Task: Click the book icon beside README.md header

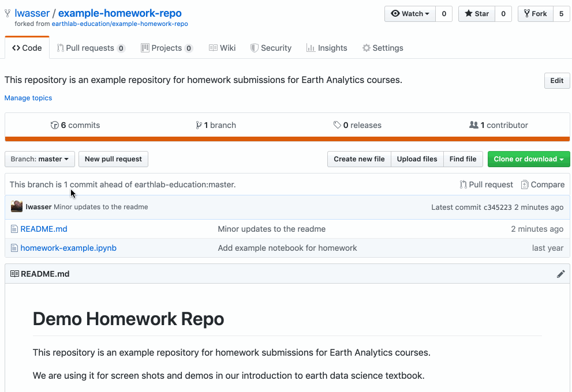Action: click(x=14, y=274)
